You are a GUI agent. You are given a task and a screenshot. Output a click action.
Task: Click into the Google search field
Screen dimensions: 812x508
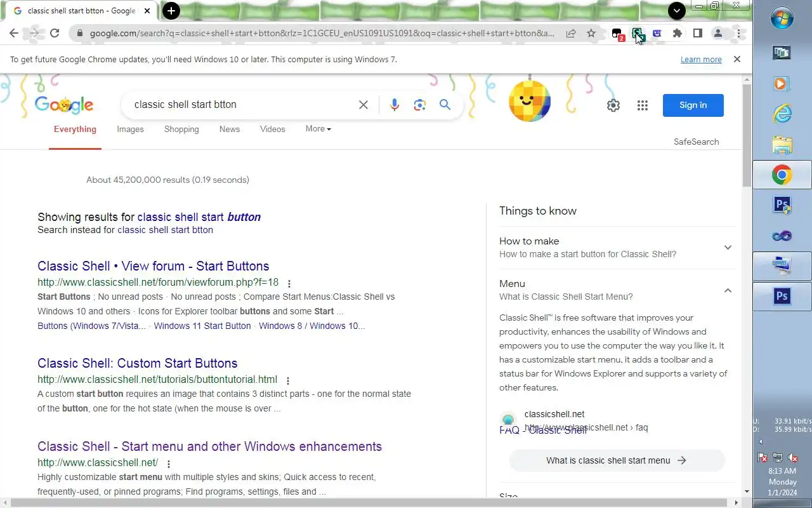pyautogui.click(x=241, y=105)
